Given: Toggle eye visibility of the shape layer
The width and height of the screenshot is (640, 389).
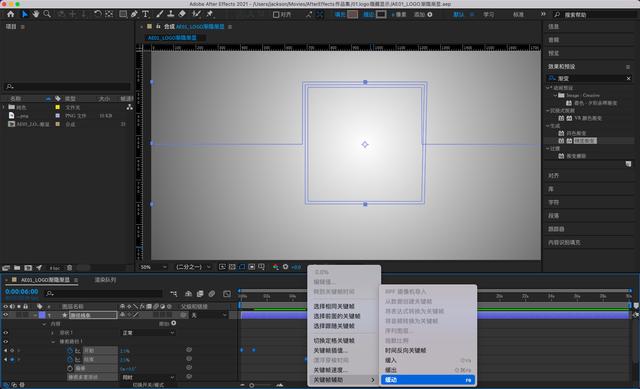Looking at the screenshot, I should click(x=6, y=315).
